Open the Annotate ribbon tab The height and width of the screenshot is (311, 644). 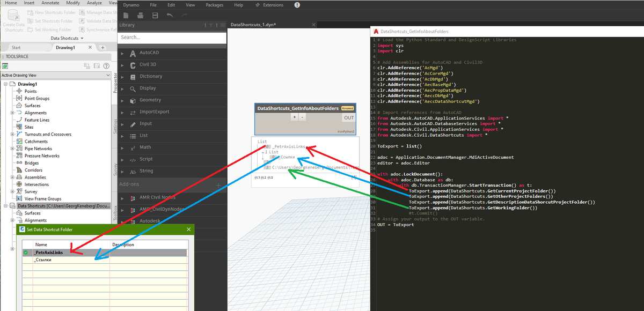click(50, 3)
